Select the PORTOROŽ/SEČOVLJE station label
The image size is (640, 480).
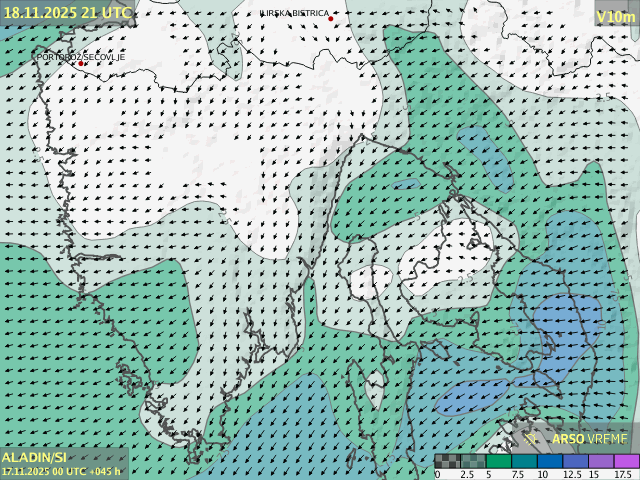tap(80, 57)
